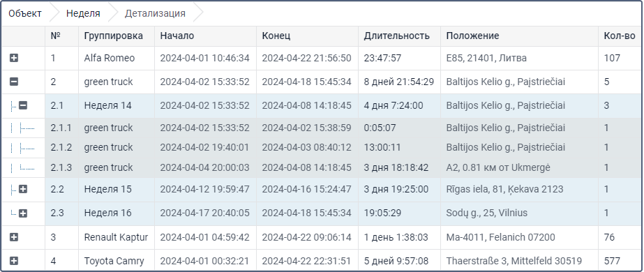The image size is (644, 272).
Task: Expand the Неделя 16 subgroup
Action: pyautogui.click(x=23, y=213)
